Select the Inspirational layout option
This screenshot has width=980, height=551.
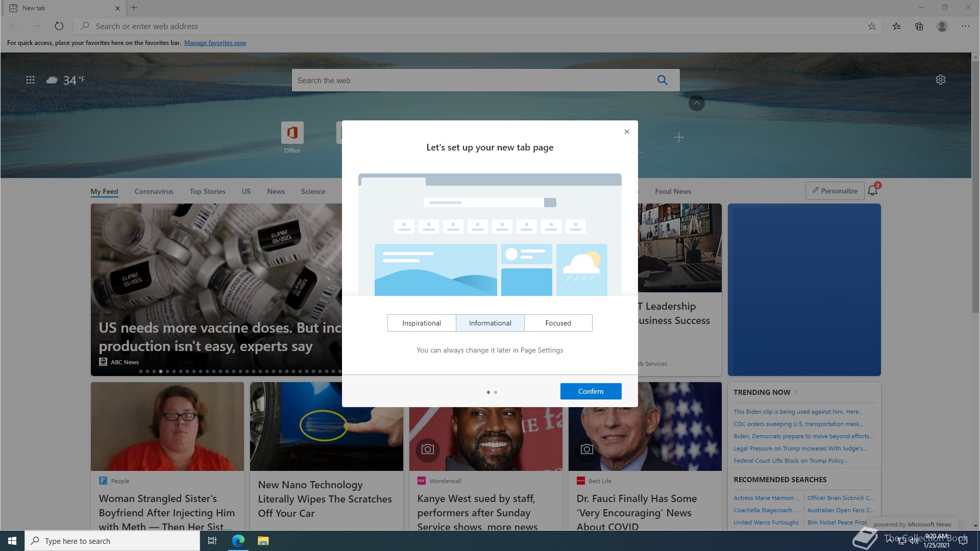pos(422,323)
